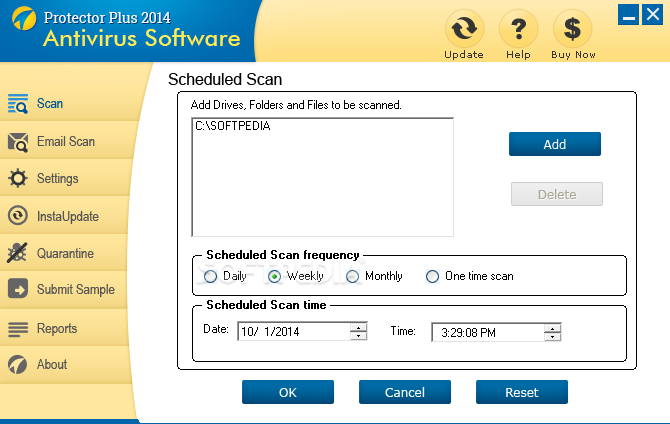Close the Protector Plus window
Screen dimensions: 670x424
(652, 15)
